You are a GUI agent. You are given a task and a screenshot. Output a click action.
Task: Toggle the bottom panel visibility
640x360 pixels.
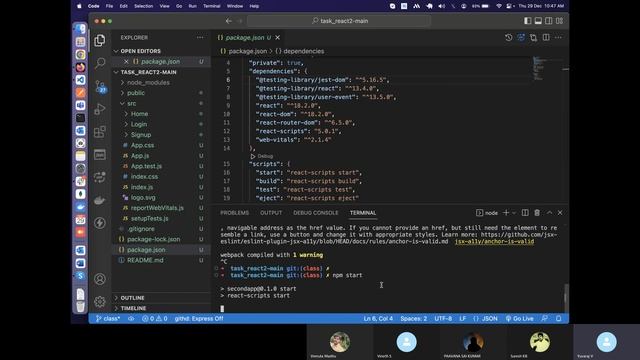pos(538,21)
